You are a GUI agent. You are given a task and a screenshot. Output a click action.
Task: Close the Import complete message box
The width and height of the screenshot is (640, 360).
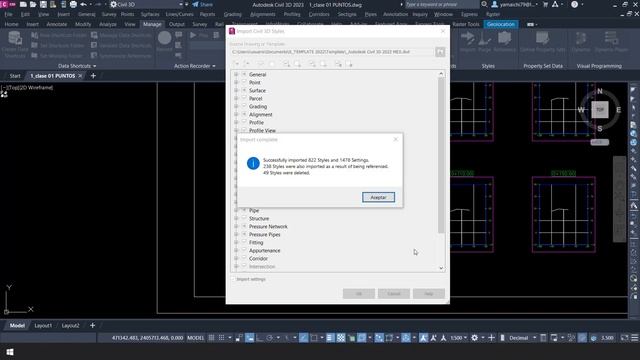396,139
